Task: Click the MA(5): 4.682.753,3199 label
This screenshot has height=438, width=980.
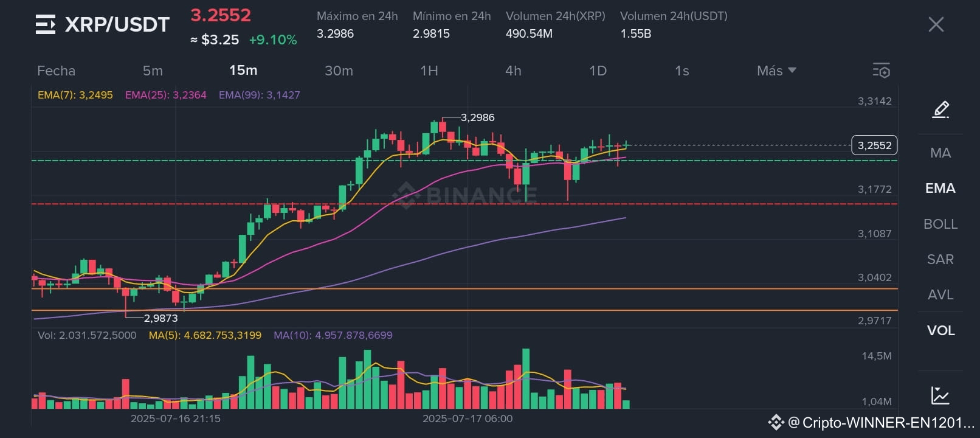Action: click(x=205, y=335)
